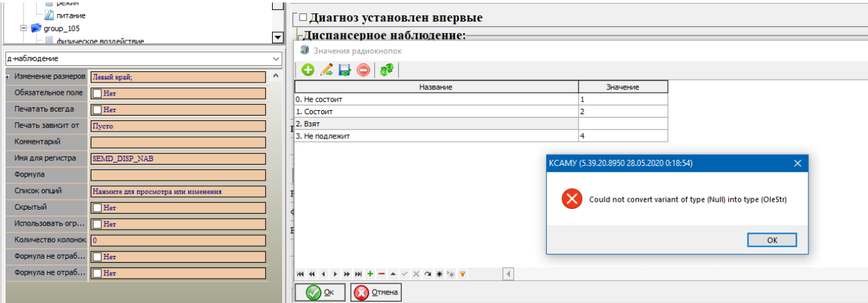Click the empty 'Комментарий' field
Image resolution: width=868 pixels, height=303 pixels.
(178, 142)
